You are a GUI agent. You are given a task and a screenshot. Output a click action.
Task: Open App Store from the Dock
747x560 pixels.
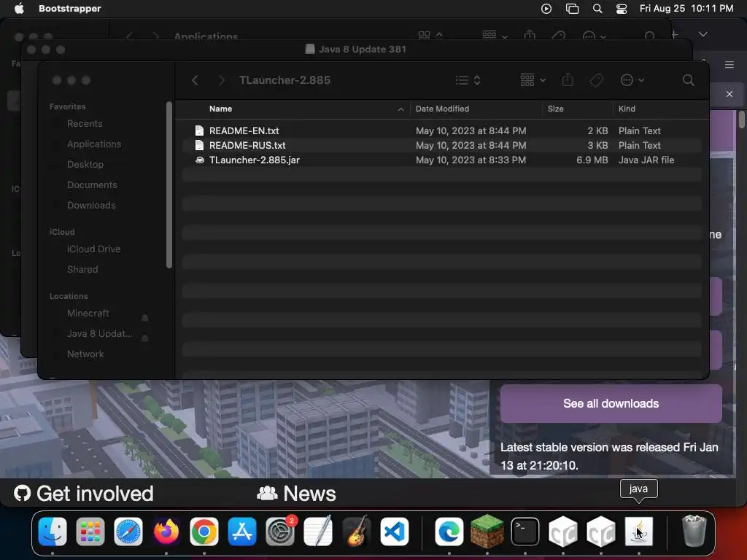[242, 532]
